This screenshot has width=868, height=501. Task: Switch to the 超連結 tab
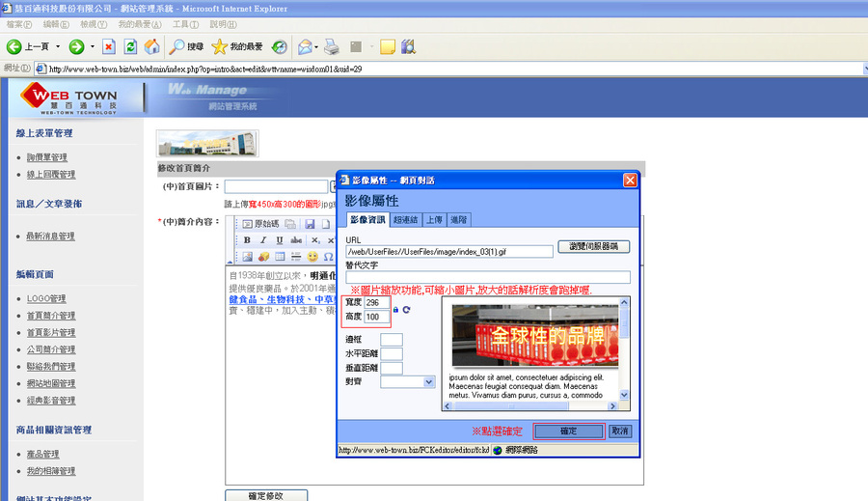point(406,220)
